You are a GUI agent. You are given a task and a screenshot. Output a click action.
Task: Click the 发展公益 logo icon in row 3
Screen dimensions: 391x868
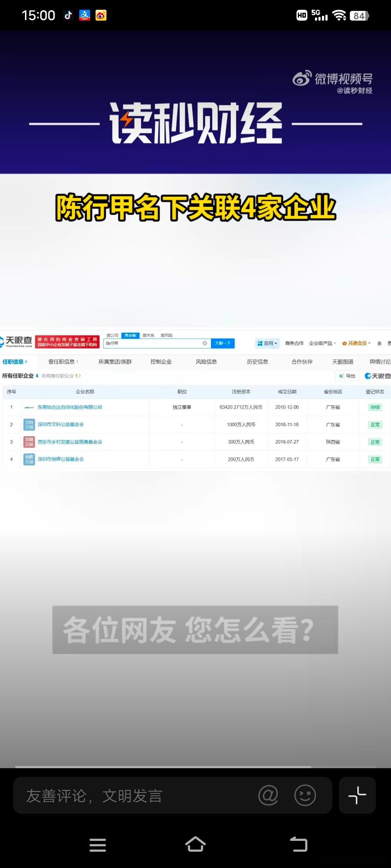(29, 442)
